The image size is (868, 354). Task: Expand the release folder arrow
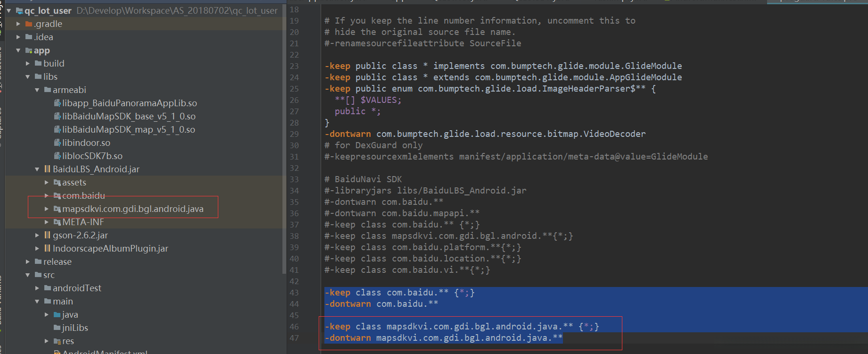[x=28, y=261]
